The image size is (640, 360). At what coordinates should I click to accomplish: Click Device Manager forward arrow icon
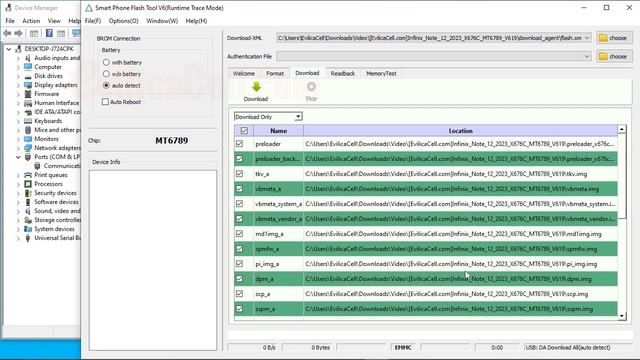point(18,33)
